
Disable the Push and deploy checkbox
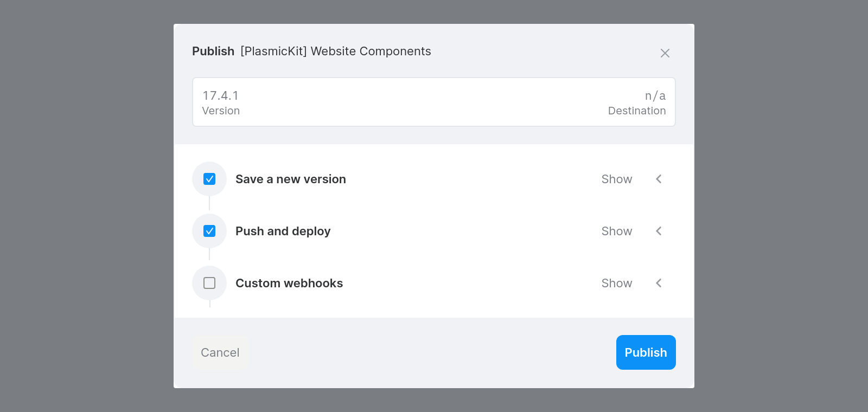point(209,231)
